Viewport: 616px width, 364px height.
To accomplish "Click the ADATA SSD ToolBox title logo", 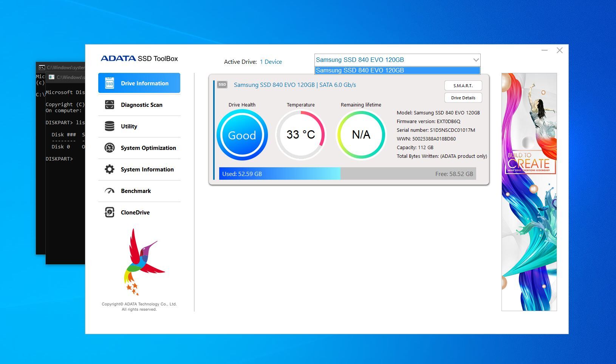I will tap(139, 59).
